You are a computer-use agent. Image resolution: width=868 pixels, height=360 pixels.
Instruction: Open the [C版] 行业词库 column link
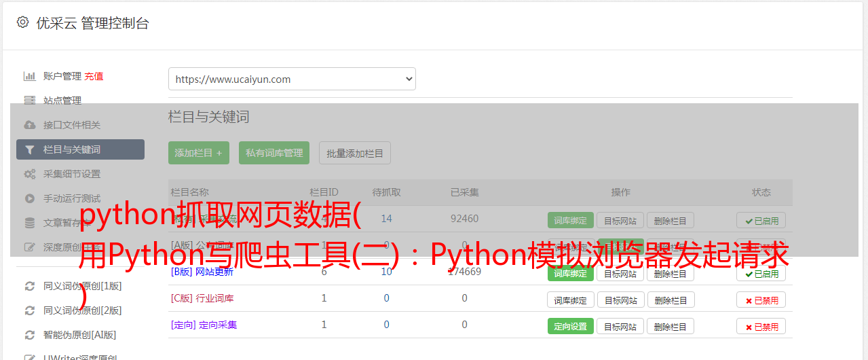click(x=202, y=298)
